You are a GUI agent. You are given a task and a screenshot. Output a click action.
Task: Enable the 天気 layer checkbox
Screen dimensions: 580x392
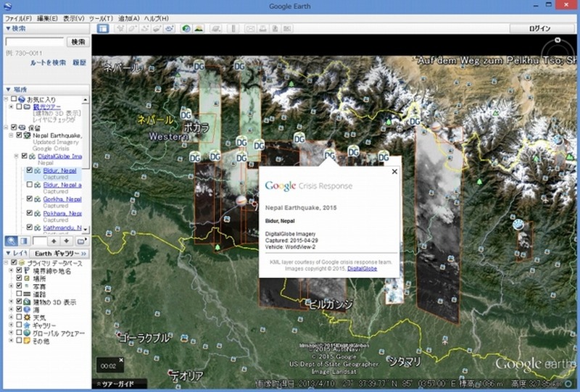(20, 318)
